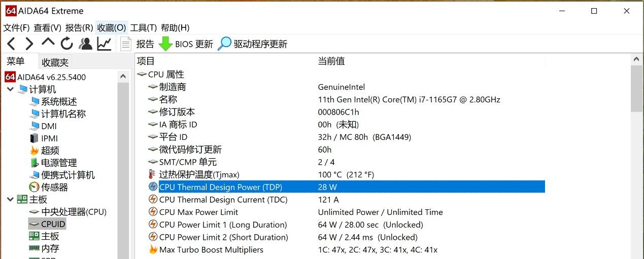Maximize the AIDA64 Extreme window
The image size is (644, 259).
click(x=594, y=11)
